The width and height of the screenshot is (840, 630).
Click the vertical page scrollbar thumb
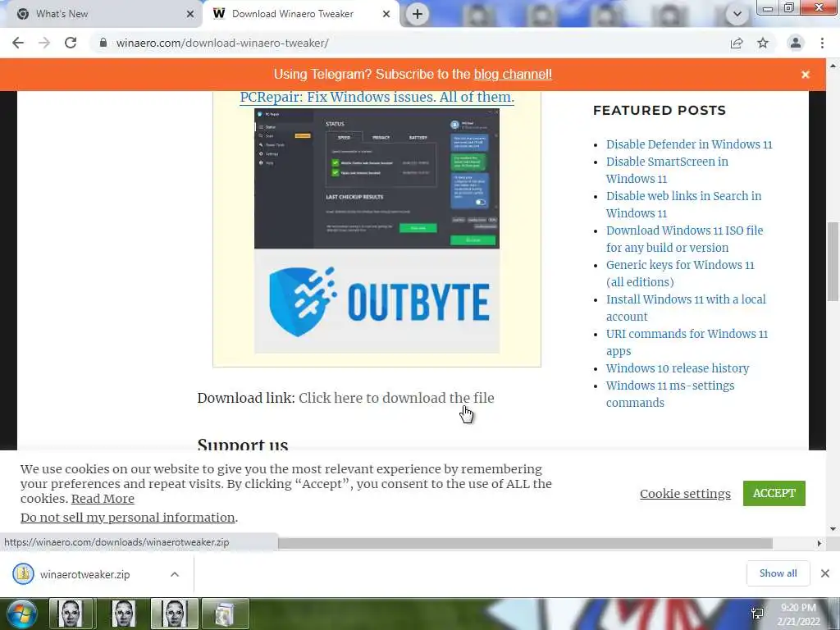point(833,262)
